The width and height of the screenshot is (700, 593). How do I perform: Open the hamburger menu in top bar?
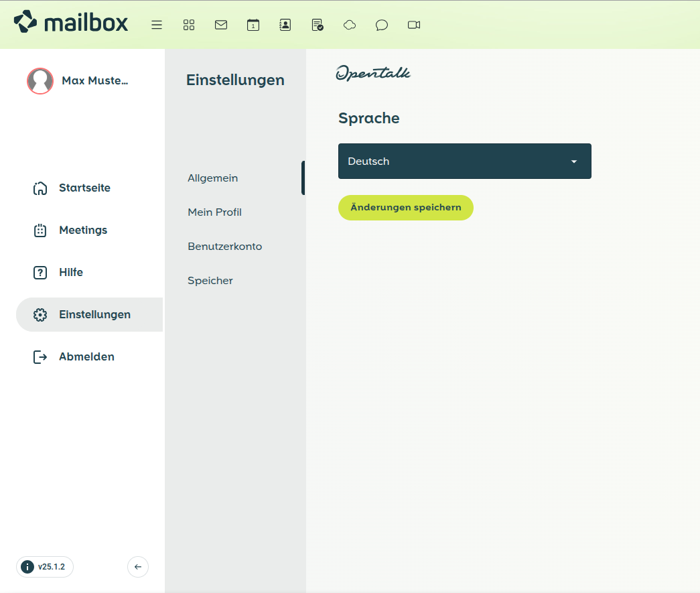[157, 25]
